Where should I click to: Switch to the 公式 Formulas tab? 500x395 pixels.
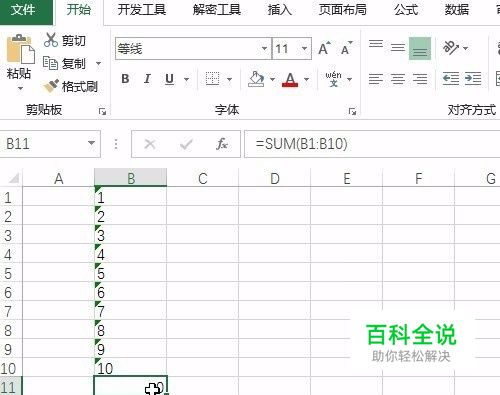pyautogui.click(x=406, y=10)
